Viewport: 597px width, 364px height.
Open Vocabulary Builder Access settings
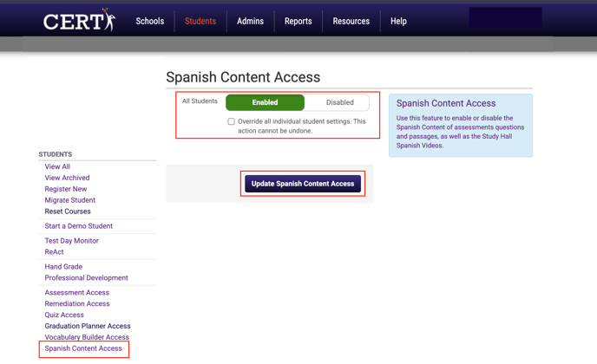point(87,337)
